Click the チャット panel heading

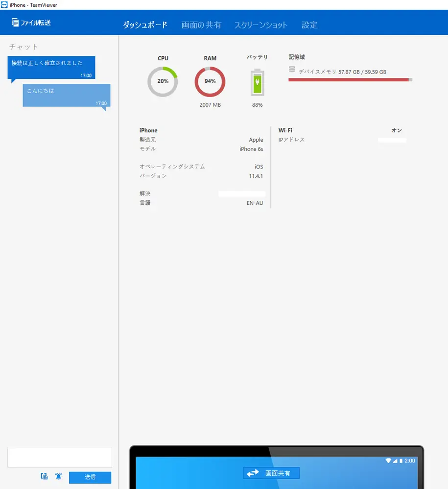[x=24, y=47]
